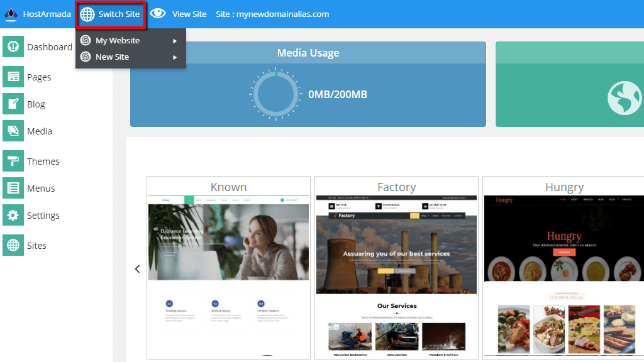Click the Switch Site globe icon
Image resolution: width=644 pixels, height=362 pixels.
[x=87, y=14]
